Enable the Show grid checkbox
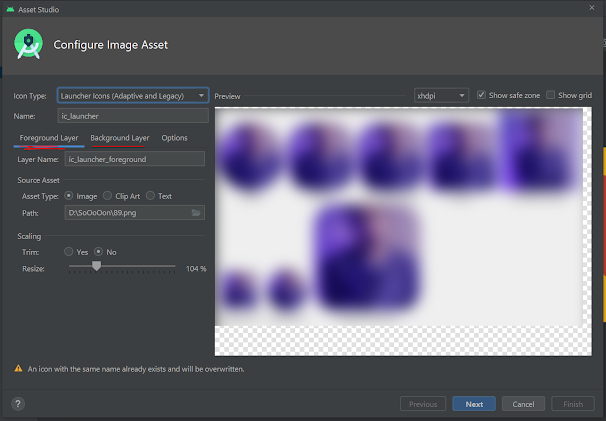The width and height of the screenshot is (606, 421). (x=551, y=95)
